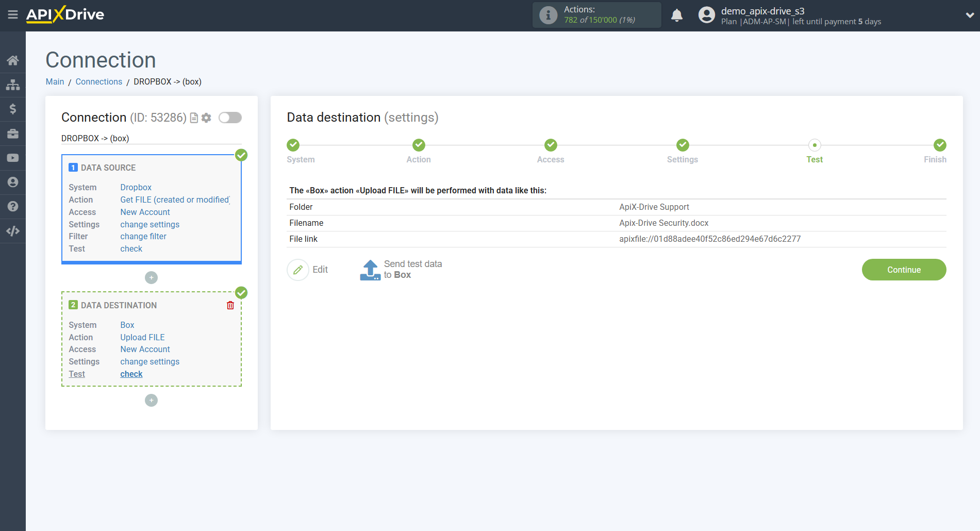Click the Send test data to Box icon
Image resolution: width=980 pixels, height=531 pixels.
[370, 270]
